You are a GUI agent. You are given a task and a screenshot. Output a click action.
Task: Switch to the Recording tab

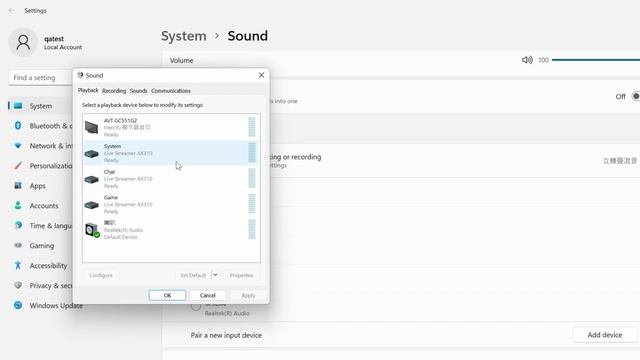pos(114,91)
